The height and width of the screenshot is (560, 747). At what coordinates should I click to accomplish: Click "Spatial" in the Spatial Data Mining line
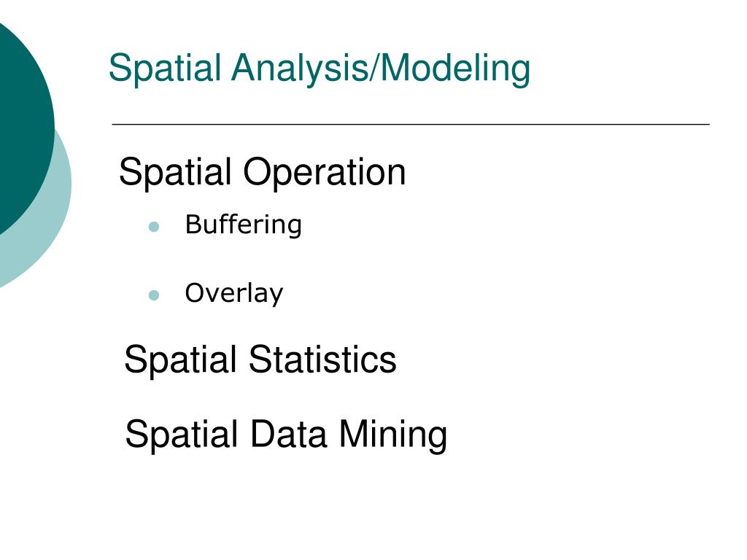click(x=181, y=435)
